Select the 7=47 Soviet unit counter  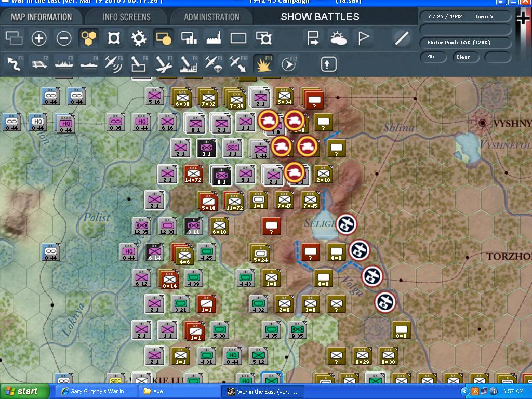pos(284,200)
